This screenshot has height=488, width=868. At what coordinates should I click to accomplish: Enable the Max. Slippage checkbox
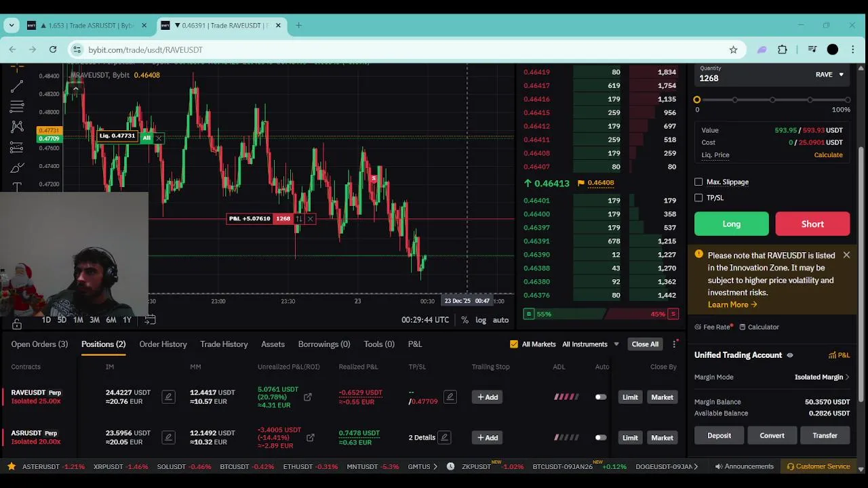[x=698, y=182]
